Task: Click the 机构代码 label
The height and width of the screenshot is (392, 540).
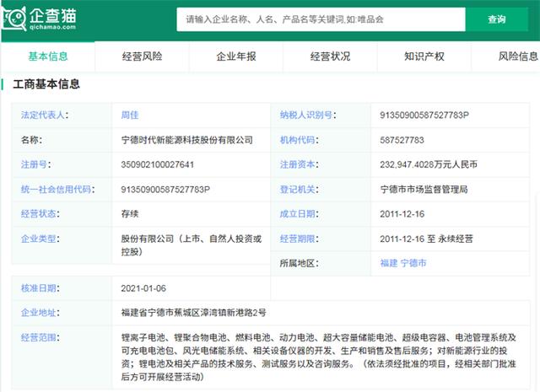Action: click(x=298, y=140)
